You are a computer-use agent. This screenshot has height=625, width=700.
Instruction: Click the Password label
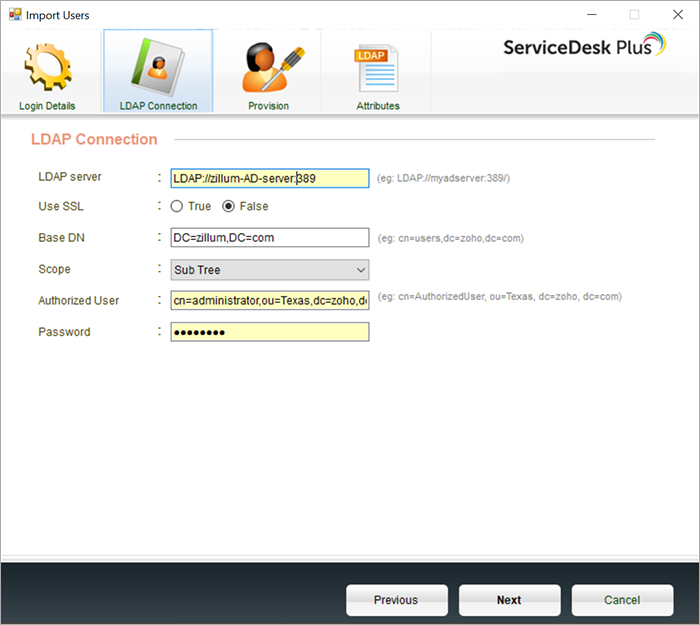click(64, 332)
